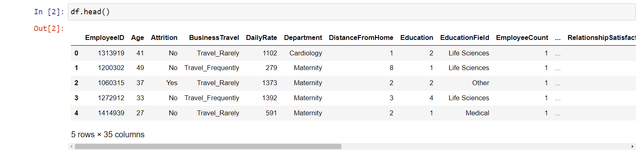Click the BusinessTravel column header
The image size is (644, 154).
[214, 37]
